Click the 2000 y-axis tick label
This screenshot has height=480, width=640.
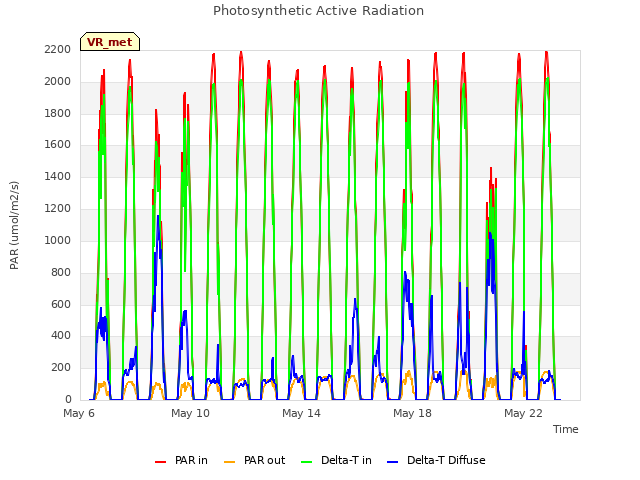pos(58,82)
